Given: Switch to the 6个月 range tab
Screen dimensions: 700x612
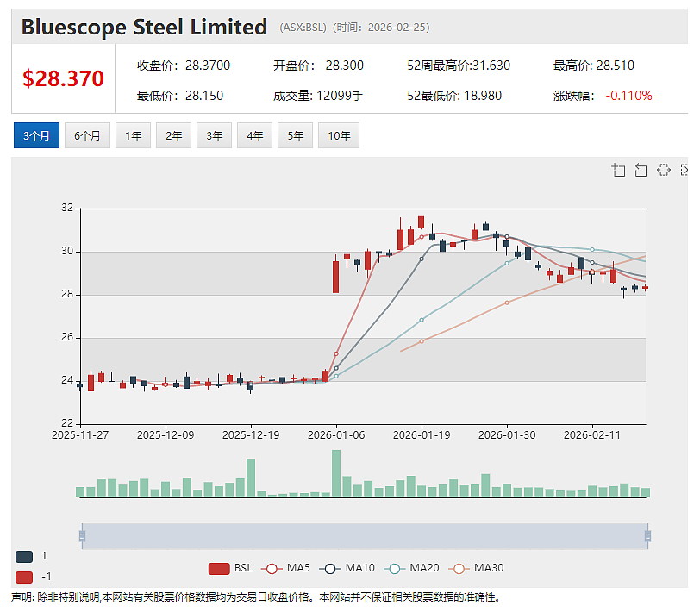Looking at the screenshot, I should (x=88, y=135).
